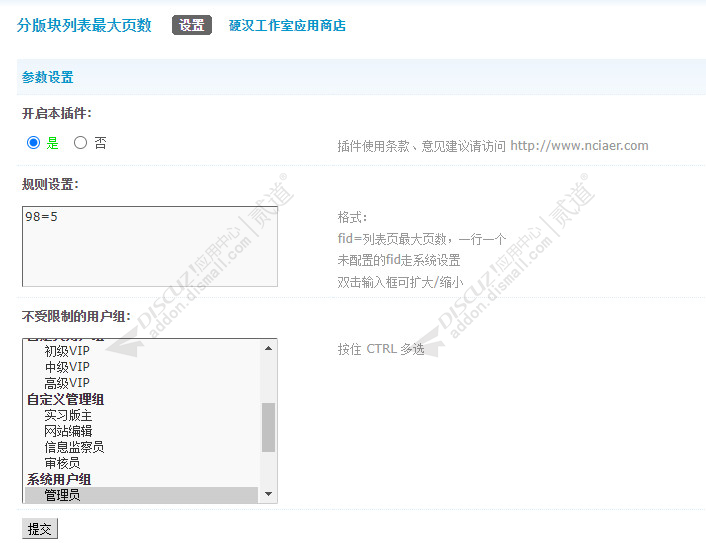This screenshot has width=706, height=543.
Task: Click the list scrollbar up arrow
Action: pyautogui.click(x=268, y=348)
